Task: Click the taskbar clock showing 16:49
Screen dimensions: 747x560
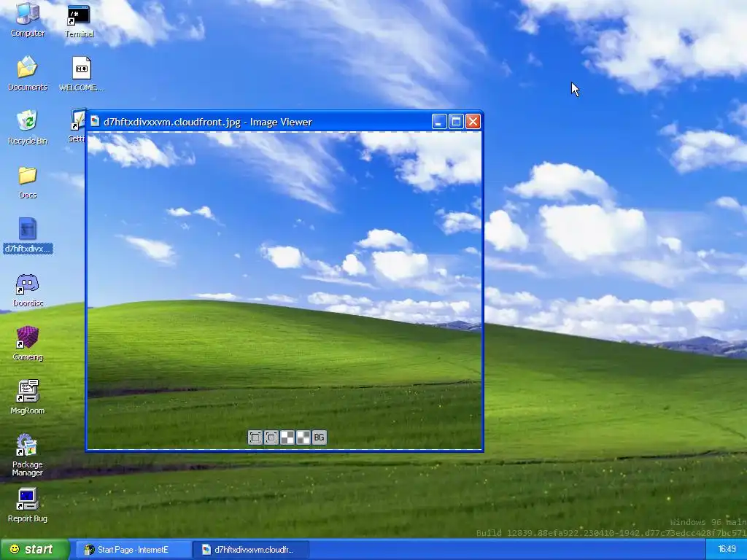Action: coord(727,549)
